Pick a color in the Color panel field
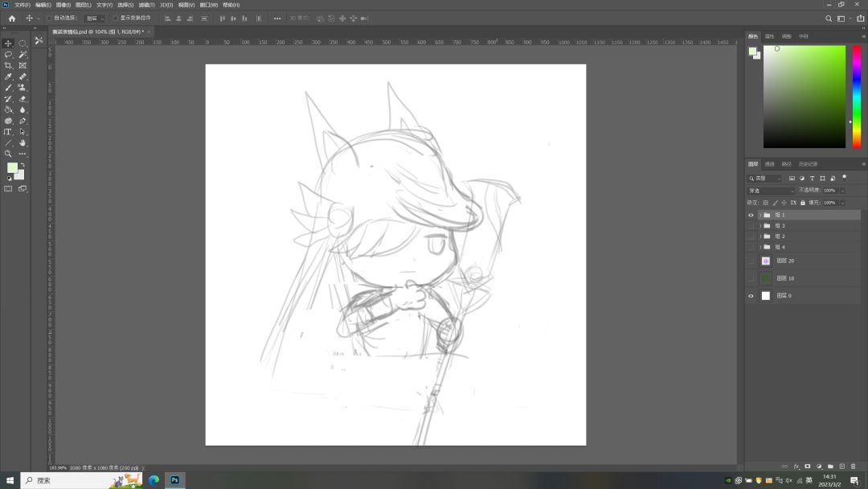This screenshot has width=868, height=489. 805,97
